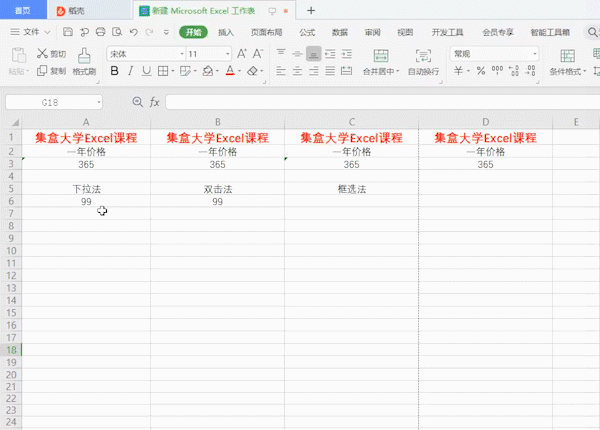Switch to the 数据 (Data) tab
Image resolution: width=600 pixels, height=430 pixels.
coord(340,33)
